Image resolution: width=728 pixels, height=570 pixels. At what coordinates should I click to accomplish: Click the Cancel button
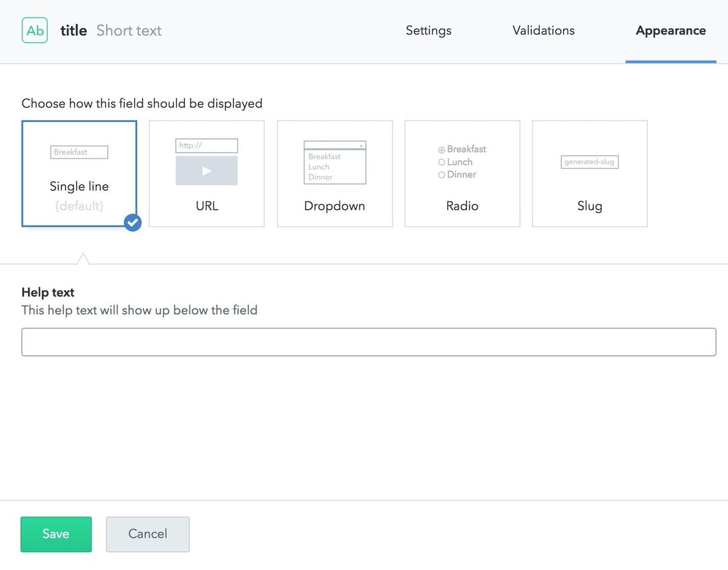click(147, 534)
